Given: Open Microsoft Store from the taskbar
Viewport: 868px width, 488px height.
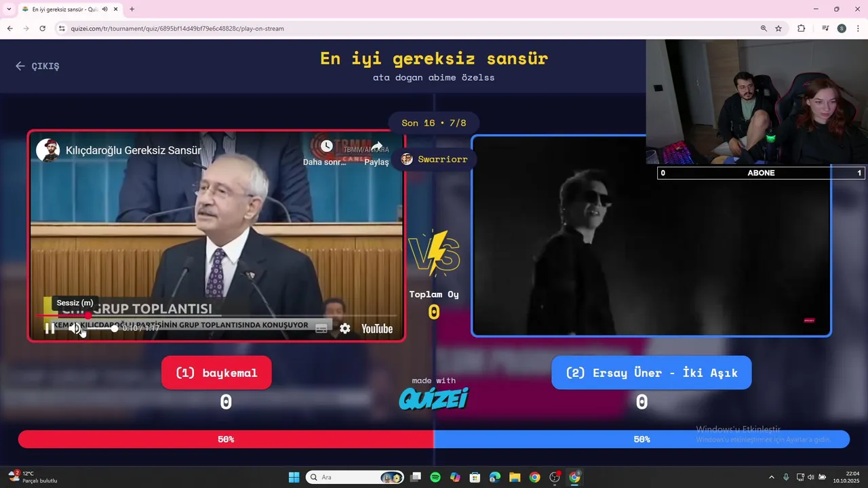Looking at the screenshot, I should (x=475, y=477).
